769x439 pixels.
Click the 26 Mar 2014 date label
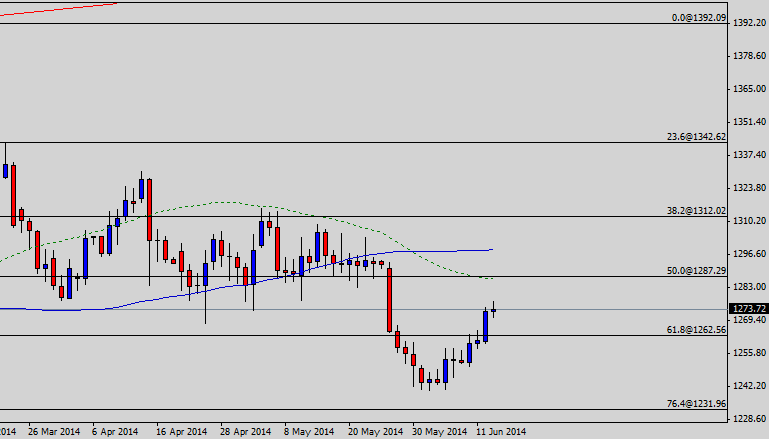(x=54, y=432)
